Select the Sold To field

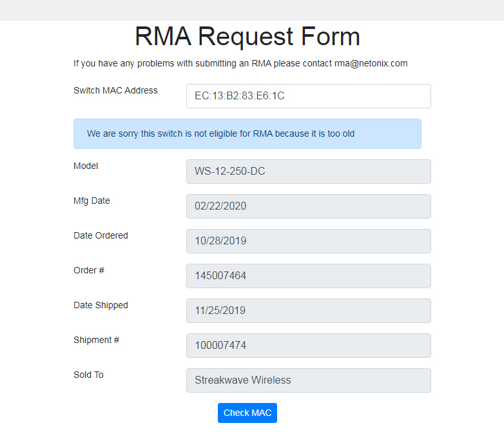(308, 380)
